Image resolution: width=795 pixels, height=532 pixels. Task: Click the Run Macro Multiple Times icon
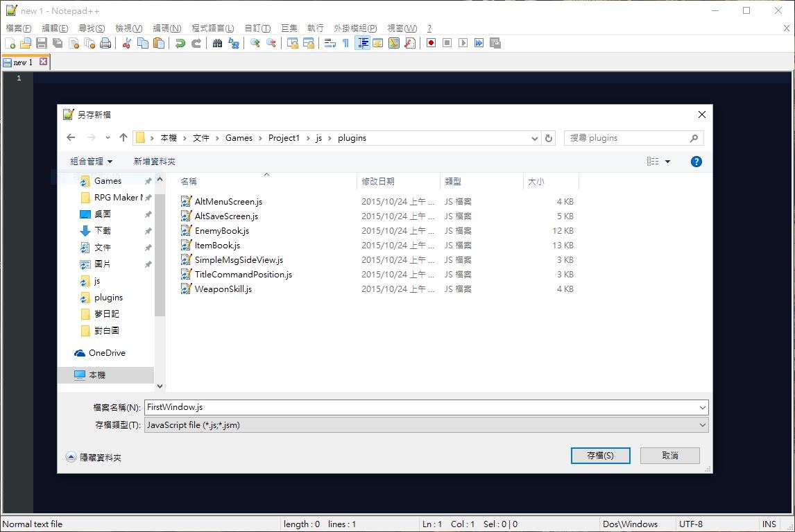click(x=479, y=43)
